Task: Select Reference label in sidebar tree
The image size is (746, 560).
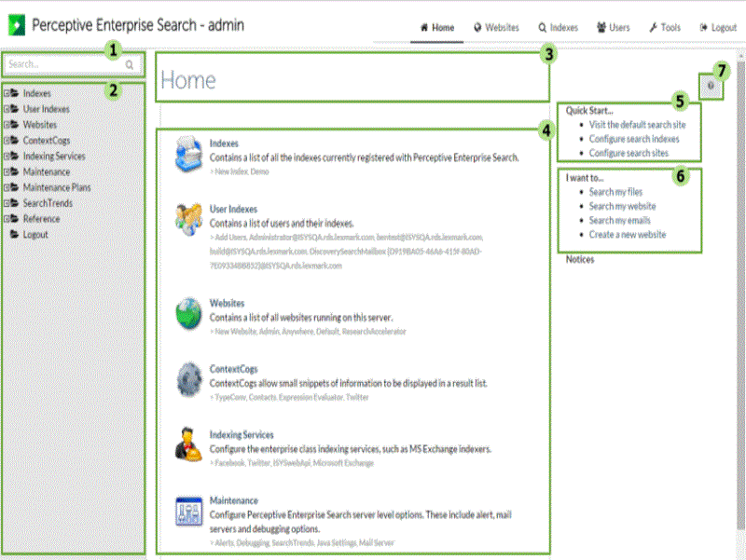Action: [42, 219]
